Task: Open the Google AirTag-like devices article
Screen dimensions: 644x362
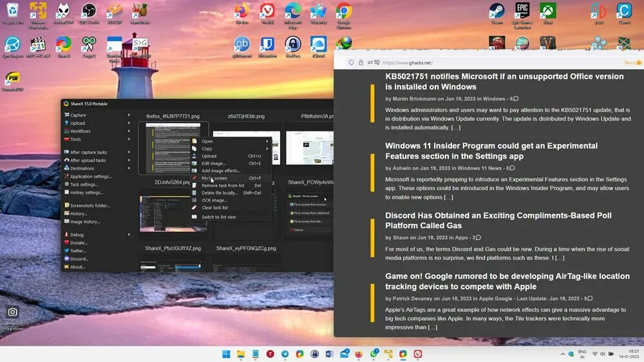Action: (507, 281)
